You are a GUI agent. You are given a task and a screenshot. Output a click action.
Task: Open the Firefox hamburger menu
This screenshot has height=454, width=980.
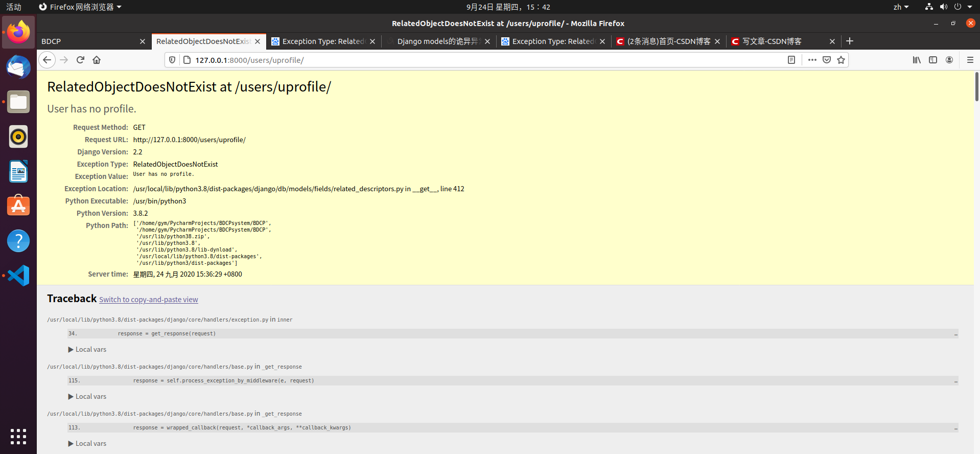(970, 60)
